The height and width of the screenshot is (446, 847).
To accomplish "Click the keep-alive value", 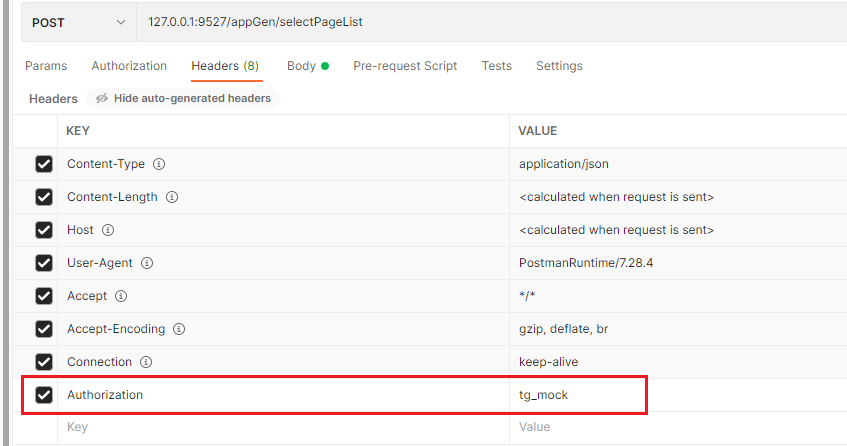I will tap(548, 362).
